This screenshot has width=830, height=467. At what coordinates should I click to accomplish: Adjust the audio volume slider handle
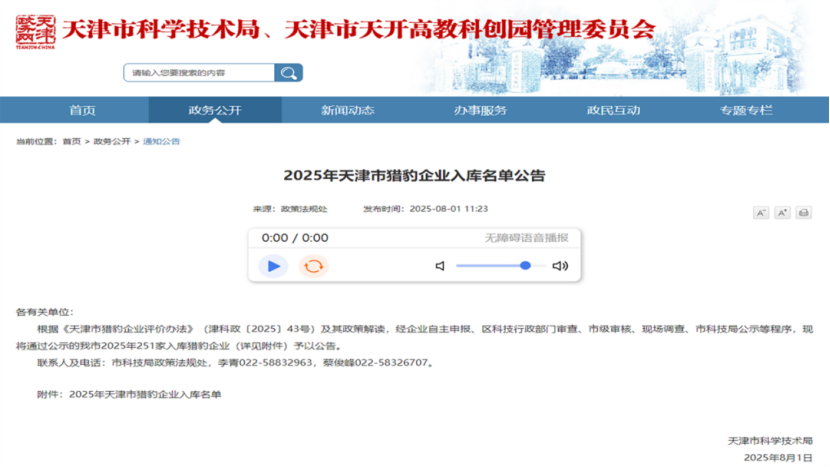click(x=525, y=265)
